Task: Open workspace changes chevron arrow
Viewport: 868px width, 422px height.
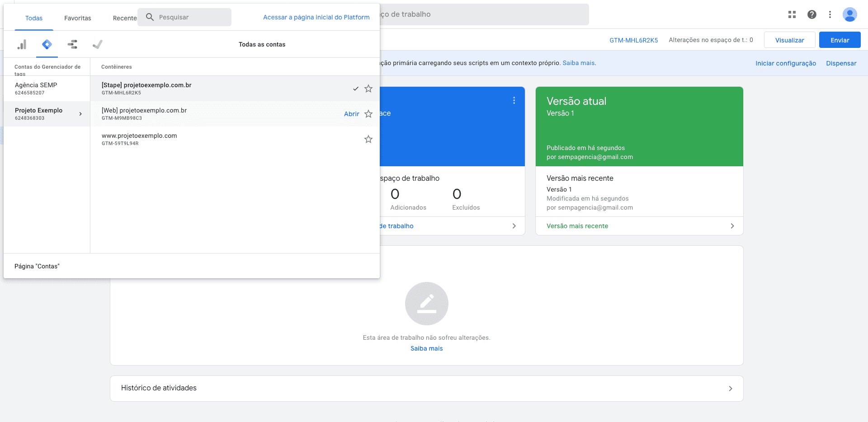Action: coord(514,226)
